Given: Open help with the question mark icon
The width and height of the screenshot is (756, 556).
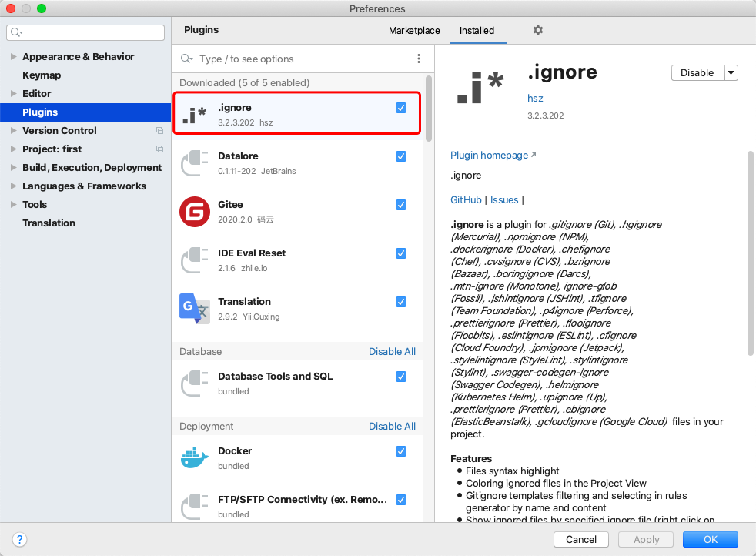Looking at the screenshot, I should click(x=19, y=540).
